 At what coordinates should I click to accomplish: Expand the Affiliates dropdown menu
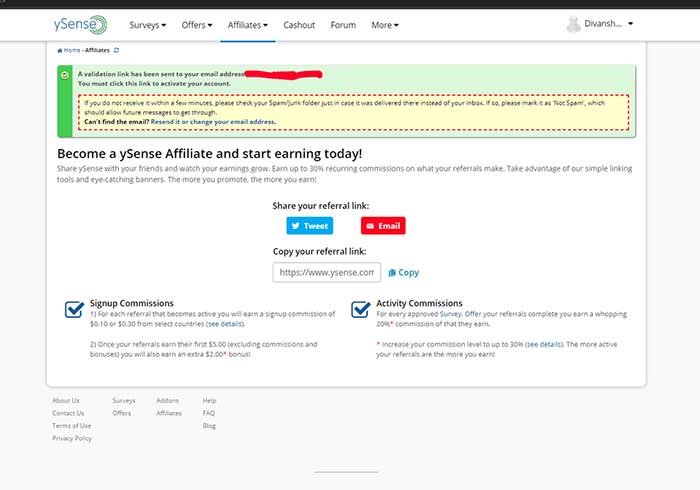pos(248,25)
